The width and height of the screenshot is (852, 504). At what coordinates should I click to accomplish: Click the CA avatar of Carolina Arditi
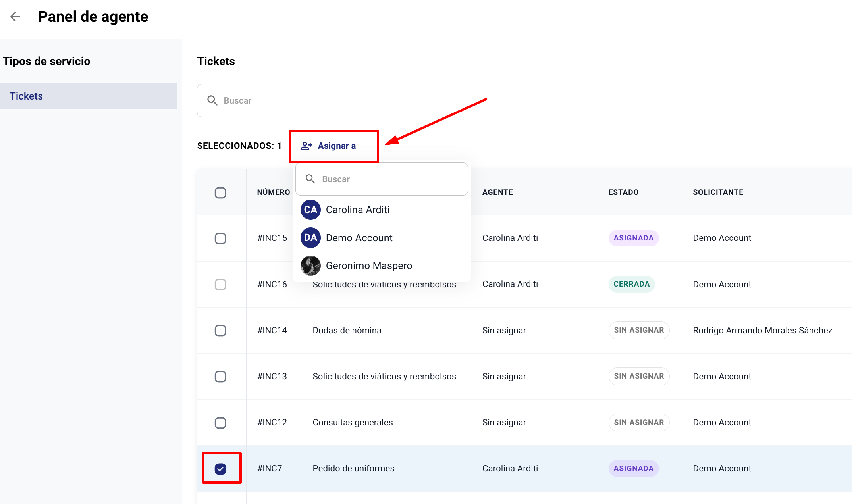[x=310, y=210]
